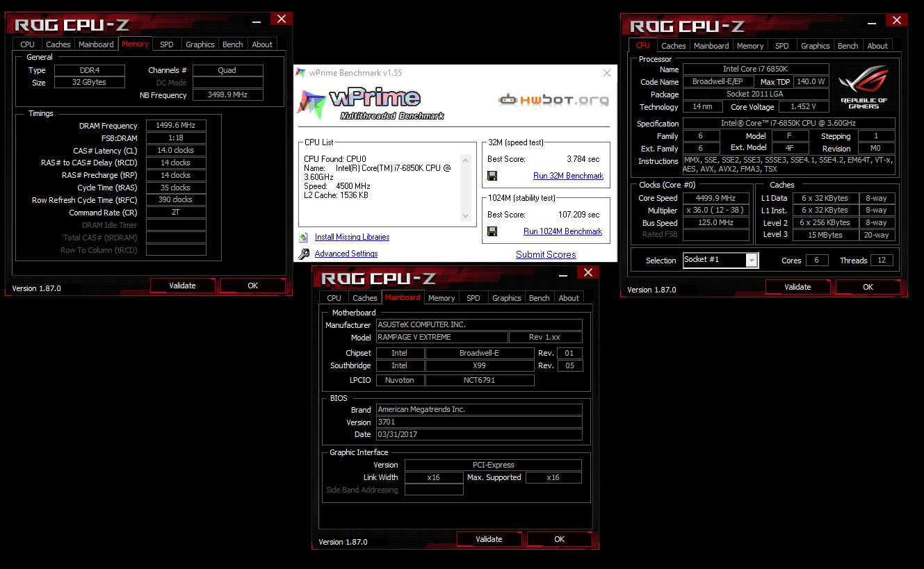Open Bench tab in right CPU window

[848, 46]
